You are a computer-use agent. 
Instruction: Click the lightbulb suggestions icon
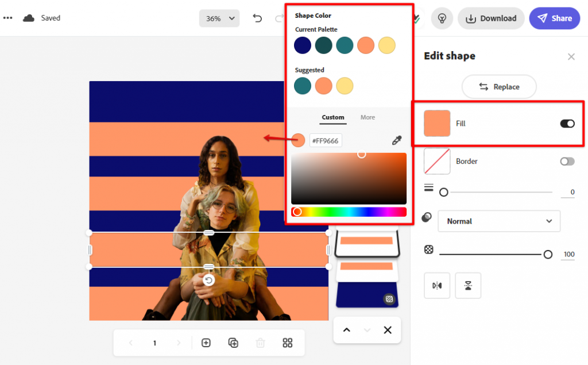tap(442, 18)
